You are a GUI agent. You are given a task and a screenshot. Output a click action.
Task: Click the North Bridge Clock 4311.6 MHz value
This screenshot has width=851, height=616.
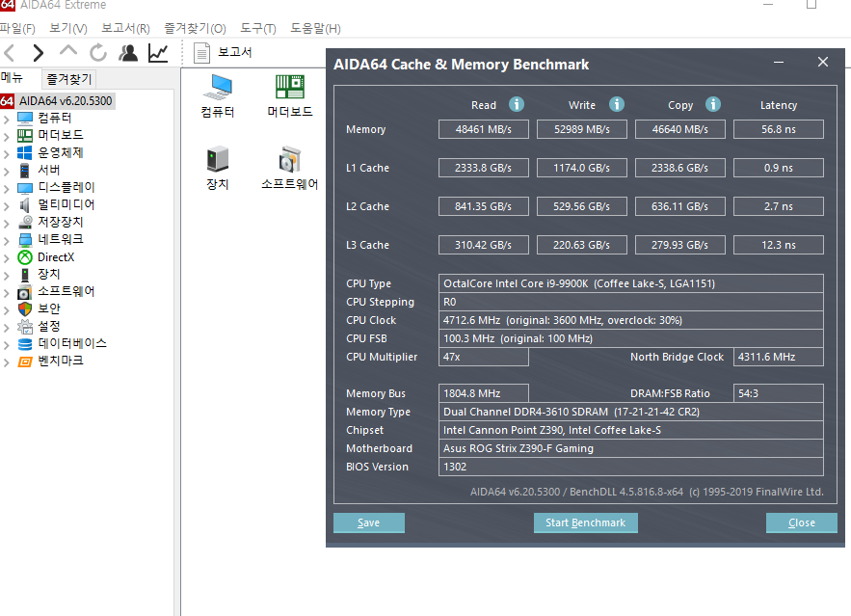coord(779,357)
